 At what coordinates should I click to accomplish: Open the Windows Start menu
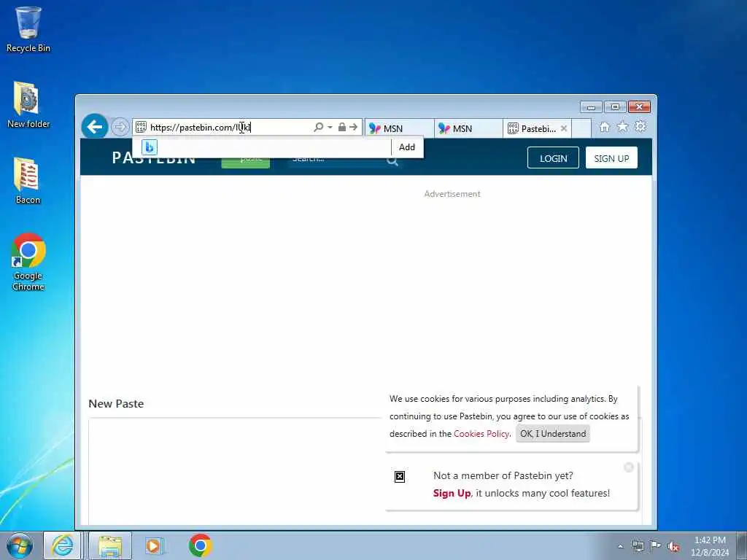(20, 545)
